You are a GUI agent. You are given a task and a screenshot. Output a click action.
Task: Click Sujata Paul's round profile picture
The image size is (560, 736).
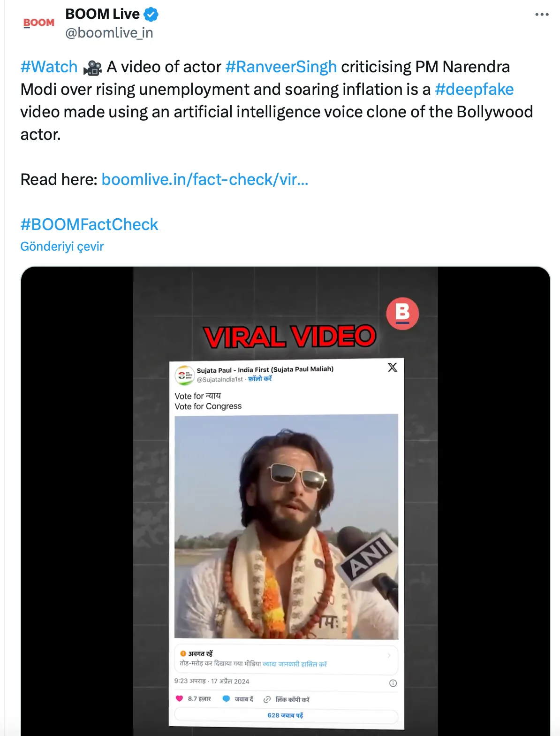point(184,375)
